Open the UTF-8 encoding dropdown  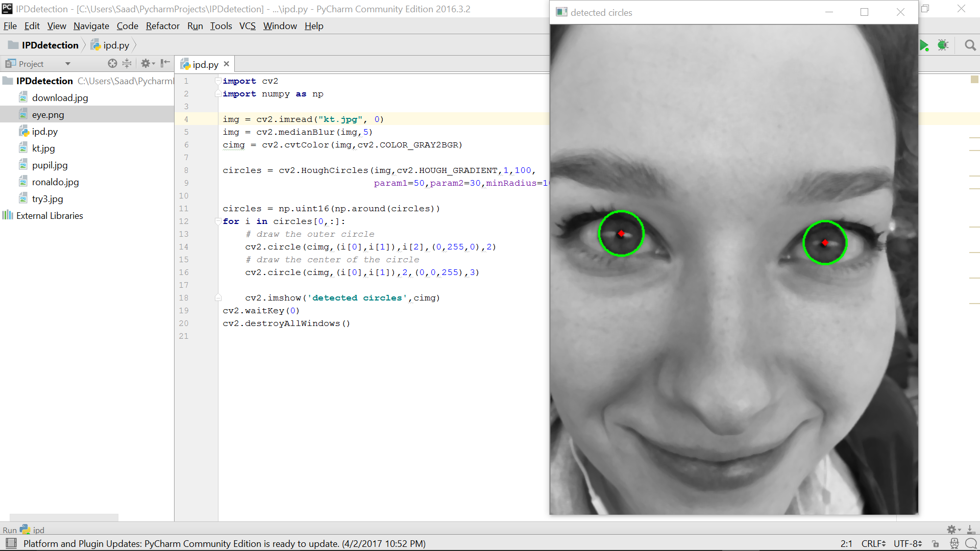pyautogui.click(x=907, y=544)
